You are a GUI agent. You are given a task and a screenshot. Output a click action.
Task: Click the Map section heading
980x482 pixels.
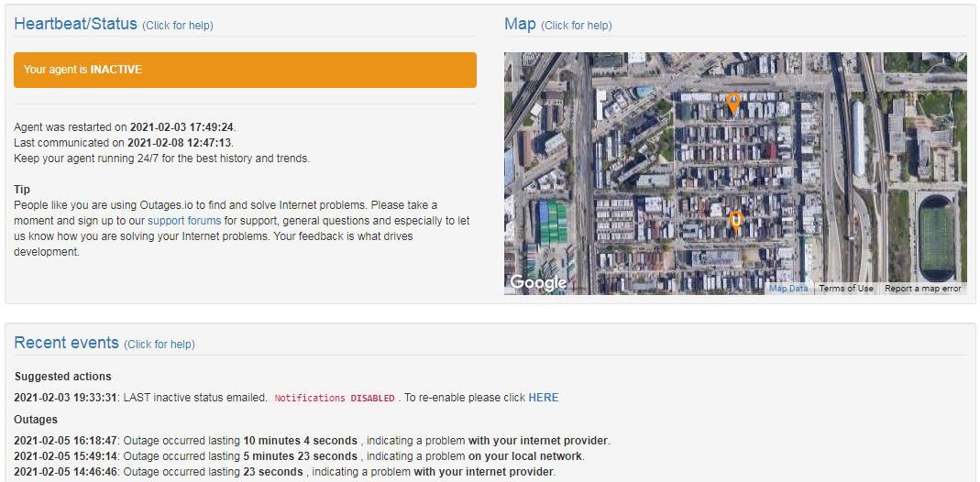pyautogui.click(x=520, y=25)
